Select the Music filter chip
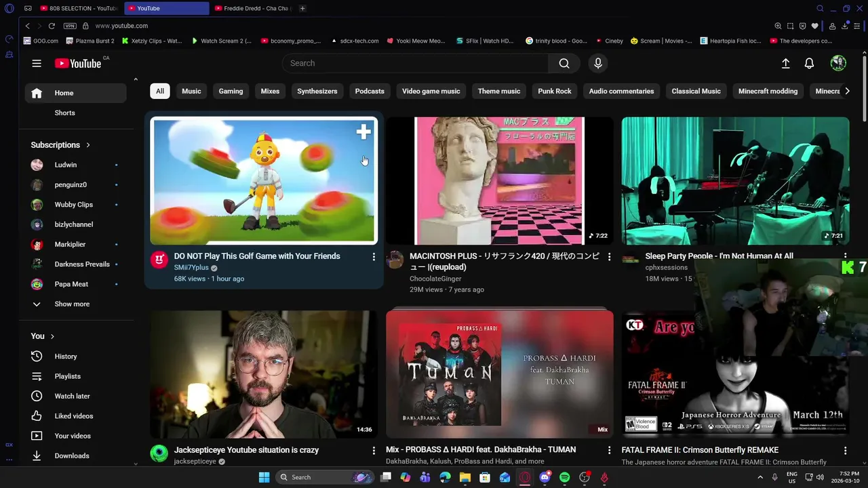868x488 pixels. coord(191,91)
